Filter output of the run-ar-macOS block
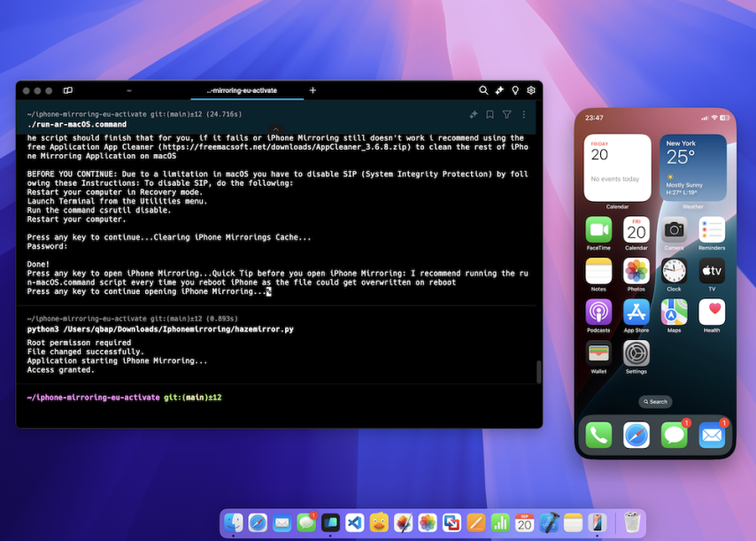Screen dimensions: 756x541 click(506, 114)
